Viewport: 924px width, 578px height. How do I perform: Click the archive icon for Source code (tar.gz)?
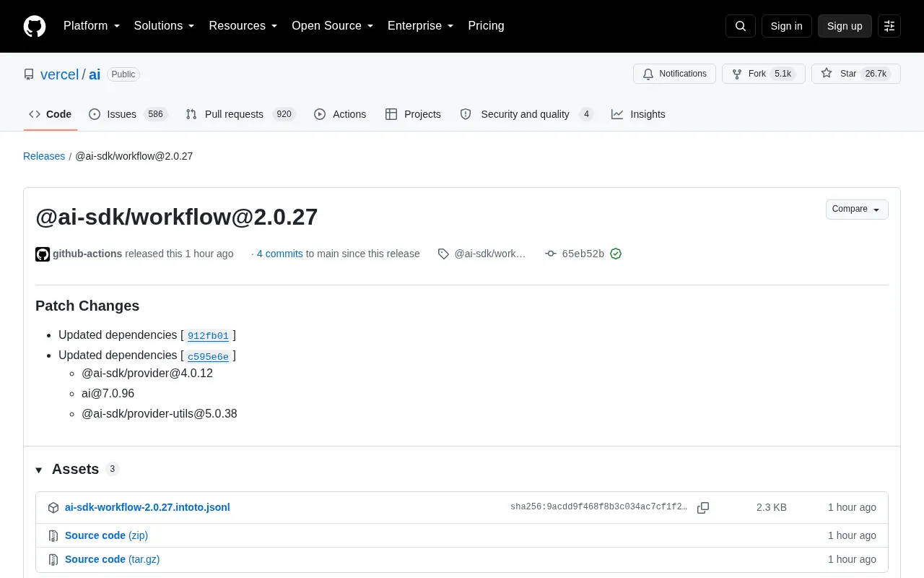(53, 560)
